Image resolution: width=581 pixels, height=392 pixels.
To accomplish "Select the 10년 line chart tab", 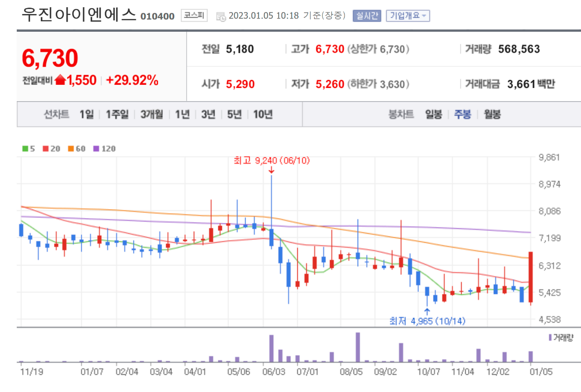I will [263, 114].
